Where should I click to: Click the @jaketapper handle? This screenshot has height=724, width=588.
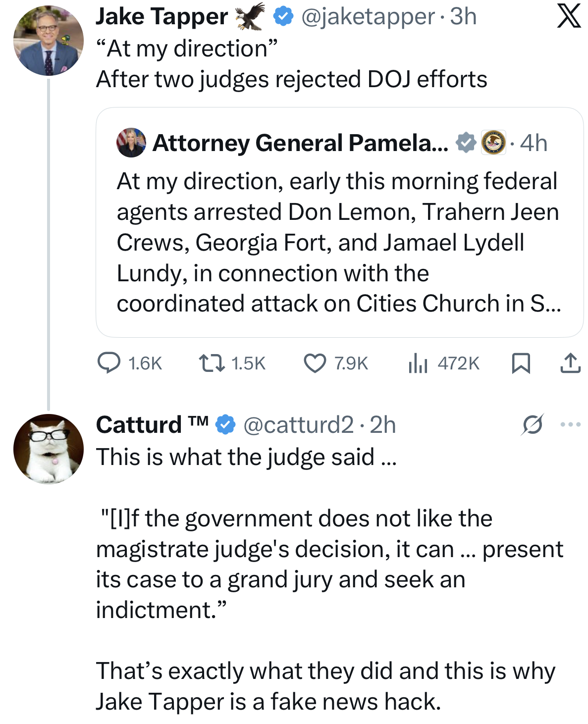[x=368, y=16]
